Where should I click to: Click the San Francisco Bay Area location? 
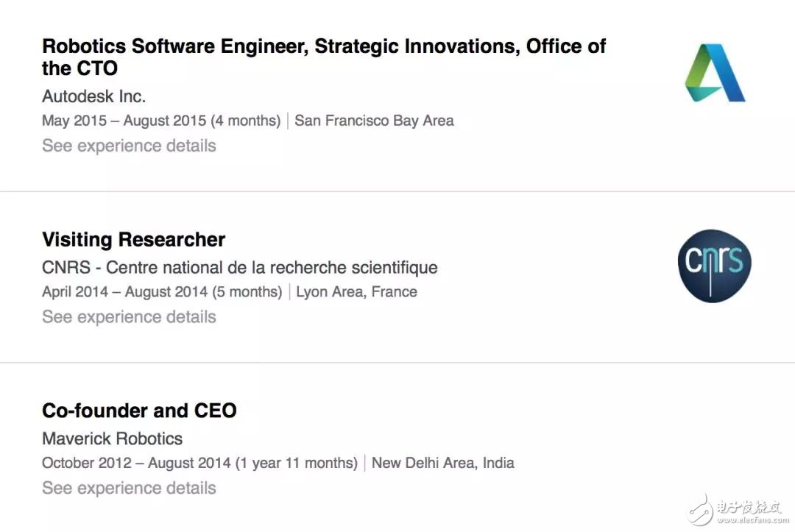[374, 121]
